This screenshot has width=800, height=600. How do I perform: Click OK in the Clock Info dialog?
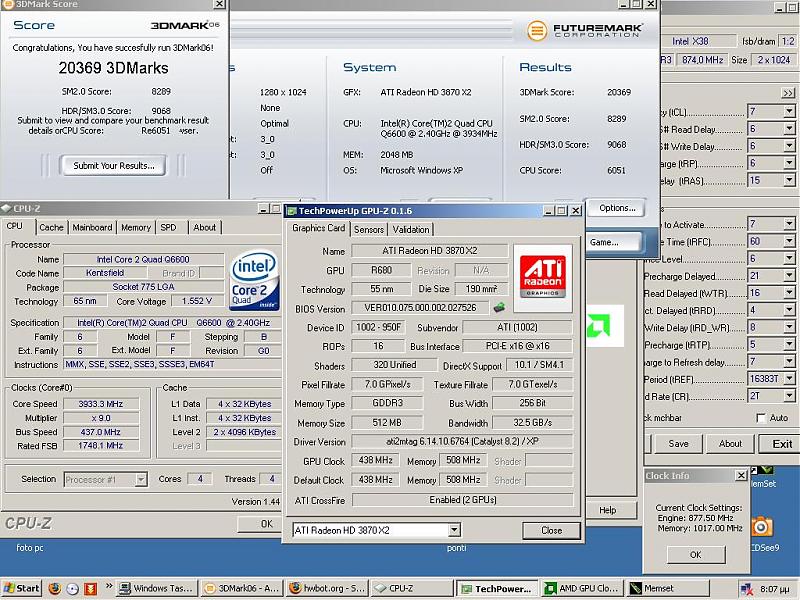[x=696, y=555]
